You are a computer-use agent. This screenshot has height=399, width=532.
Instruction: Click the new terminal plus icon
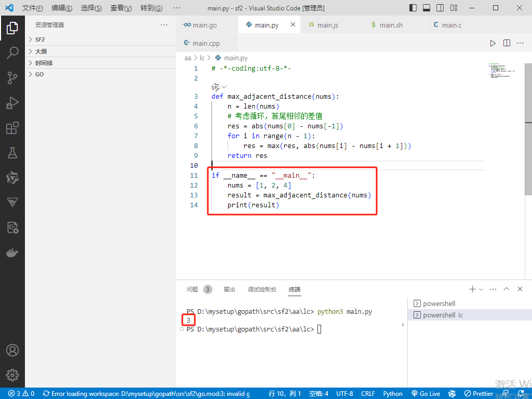[x=472, y=289]
